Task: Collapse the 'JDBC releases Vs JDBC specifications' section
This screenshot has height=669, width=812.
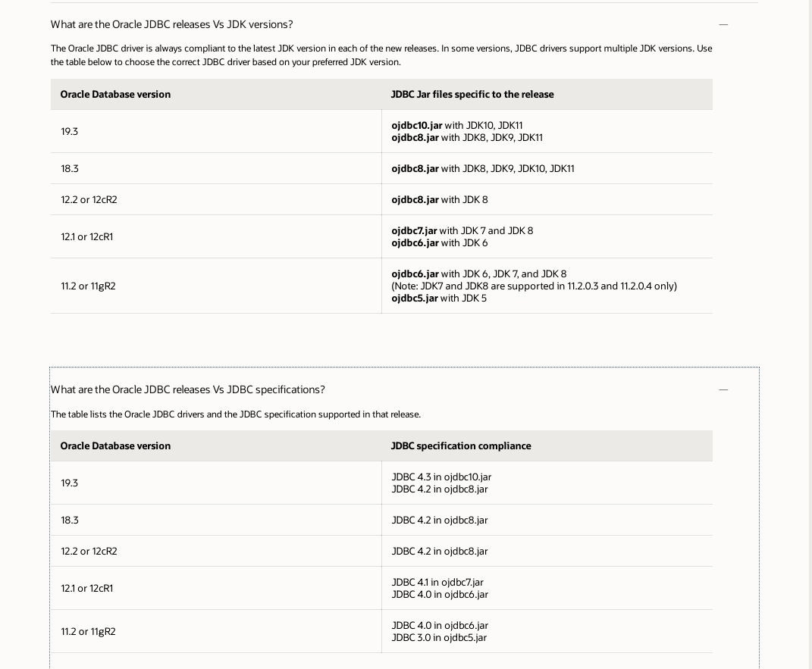Action: 723,389
